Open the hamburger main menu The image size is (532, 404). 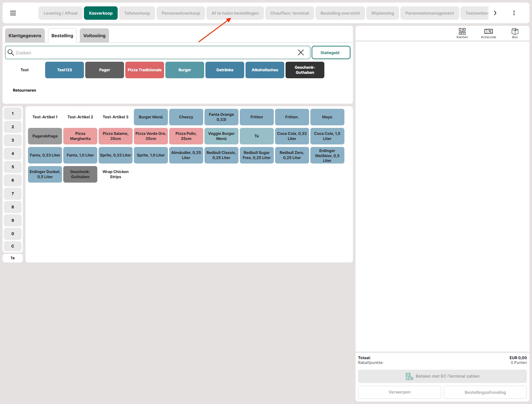[13, 13]
